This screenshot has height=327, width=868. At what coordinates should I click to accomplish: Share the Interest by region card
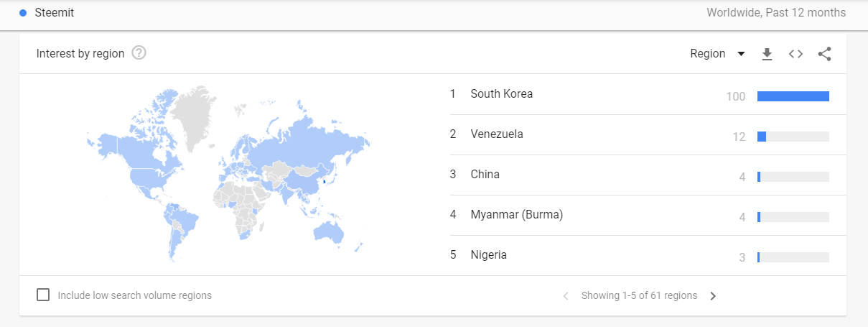click(824, 54)
